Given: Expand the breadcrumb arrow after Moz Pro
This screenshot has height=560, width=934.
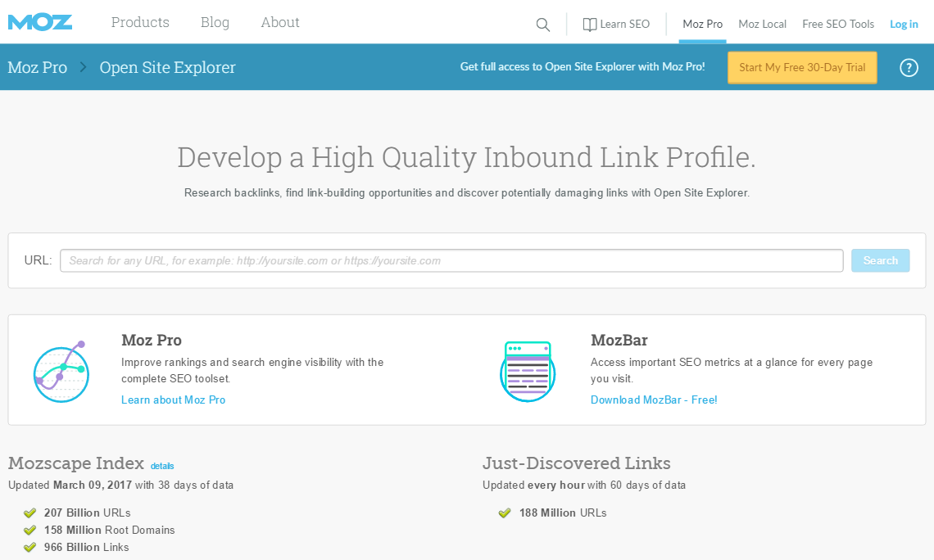Looking at the screenshot, I should (x=82, y=67).
